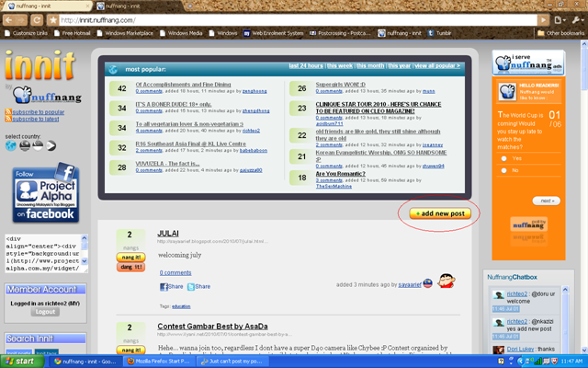Click the page scrollbar up arrow
588x368 pixels.
coord(584,44)
